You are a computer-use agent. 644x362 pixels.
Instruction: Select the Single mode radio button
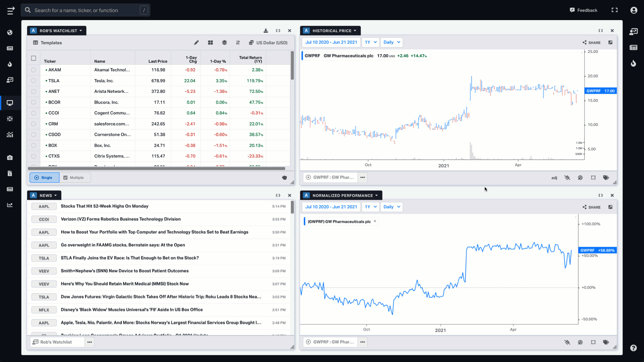tap(44, 178)
